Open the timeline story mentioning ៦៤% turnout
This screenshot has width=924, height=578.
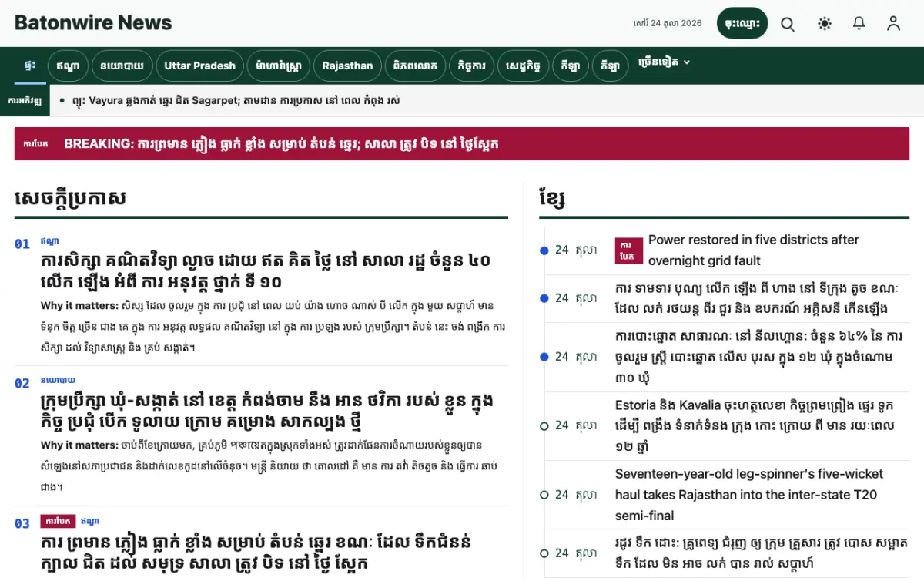click(x=759, y=357)
